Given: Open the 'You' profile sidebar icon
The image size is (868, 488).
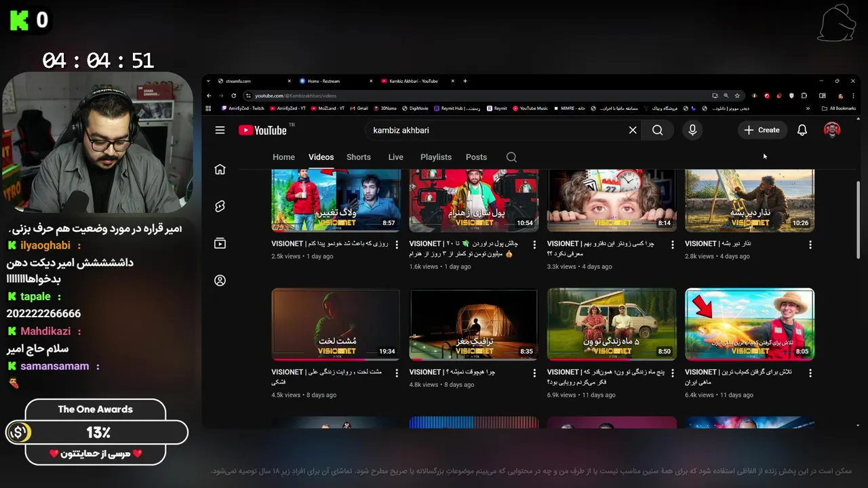Looking at the screenshot, I should coord(220,280).
